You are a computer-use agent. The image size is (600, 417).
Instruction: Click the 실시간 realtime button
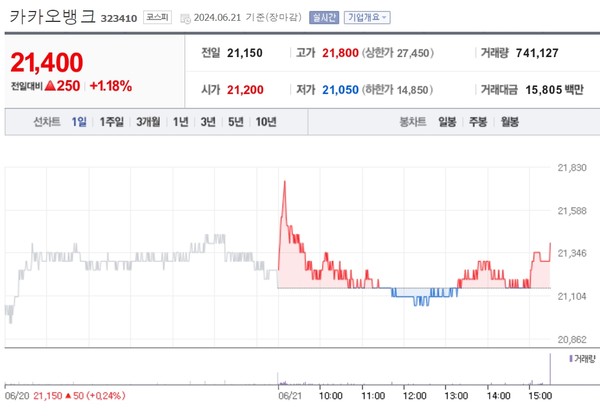(x=324, y=18)
